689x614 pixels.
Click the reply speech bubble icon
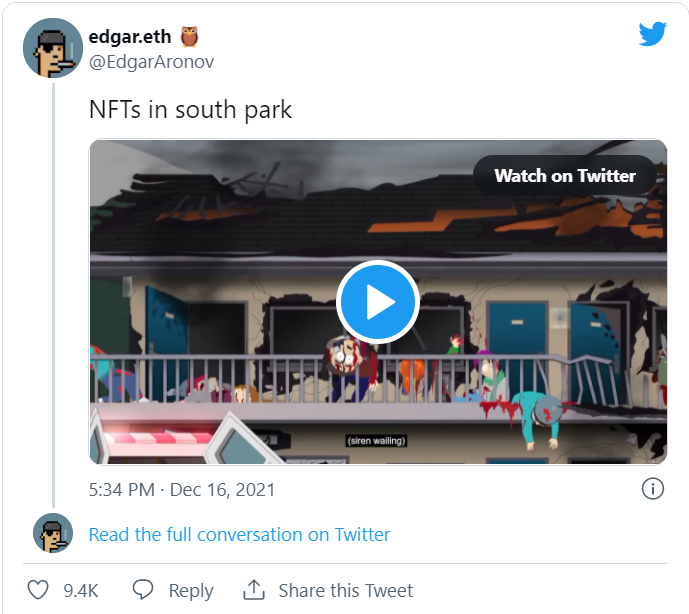coord(143,590)
